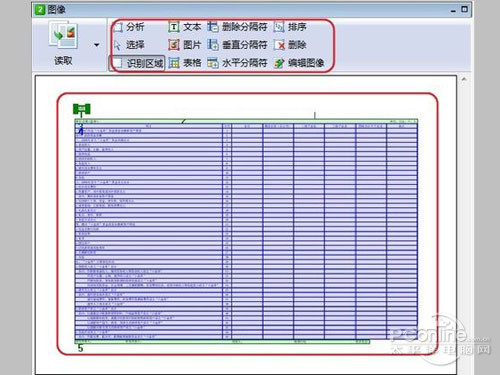Click 删除分隔符 remove separator tool
Image resolution: width=500 pixels, height=375 pixels.
point(237,27)
